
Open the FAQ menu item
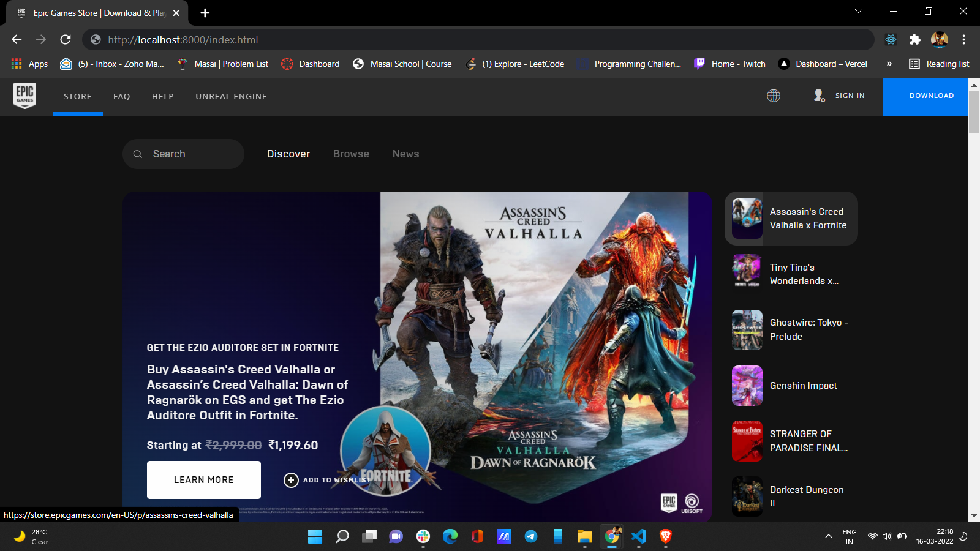[121, 96]
